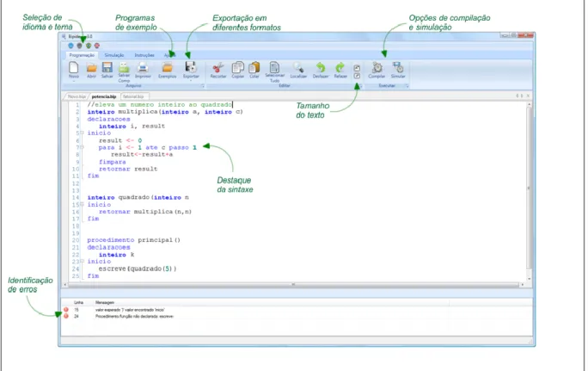588x371 pixels.
Task: Open search with the Localizar magnifier
Action: point(298,68)
